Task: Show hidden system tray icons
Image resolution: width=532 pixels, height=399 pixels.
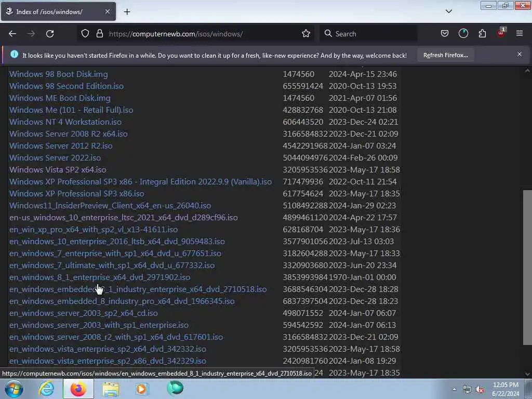Action: (454, 390)
